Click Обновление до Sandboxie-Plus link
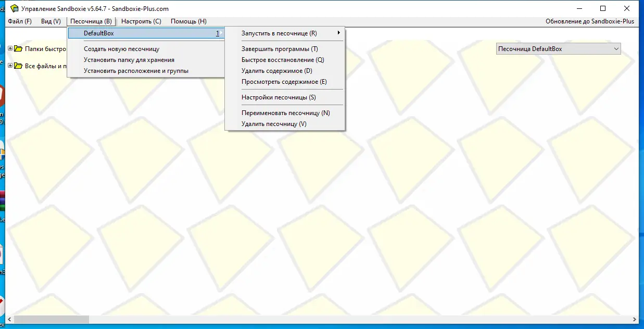 pyautogui.click(x=590, y=21)
